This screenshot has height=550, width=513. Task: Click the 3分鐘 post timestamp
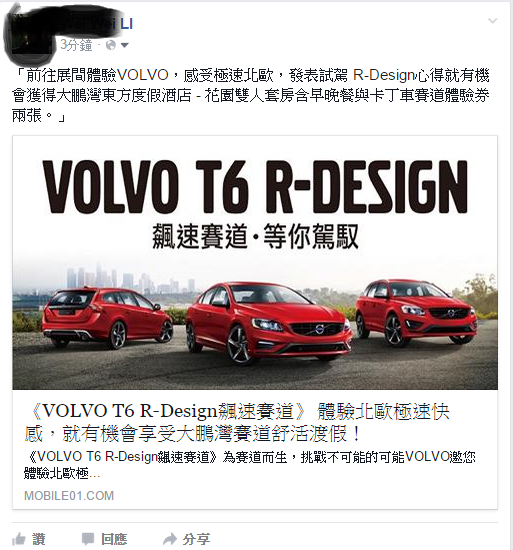point(76,45)
